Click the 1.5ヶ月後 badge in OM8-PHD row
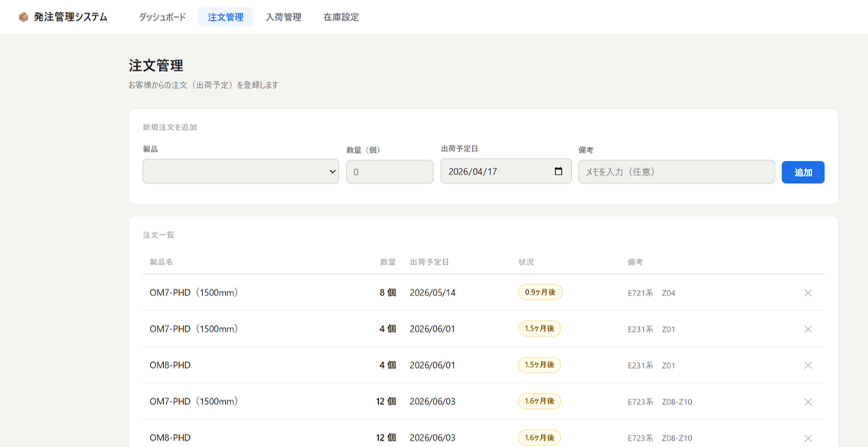The width and height of the screenshot is (868, 447). click(540, 365)
